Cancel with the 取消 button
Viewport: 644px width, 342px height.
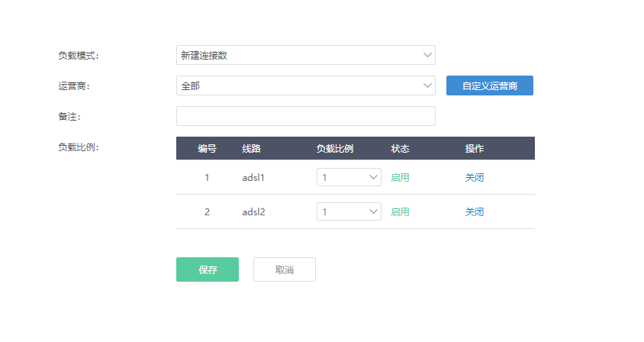(284, 269)
